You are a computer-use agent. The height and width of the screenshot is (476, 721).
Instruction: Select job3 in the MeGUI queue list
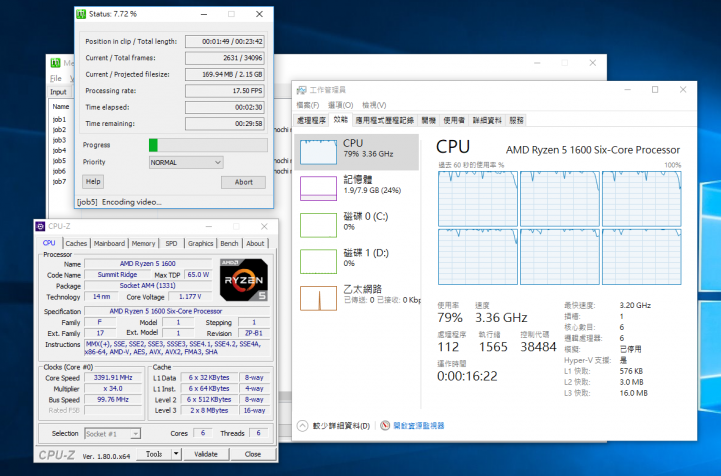[59, 140]
